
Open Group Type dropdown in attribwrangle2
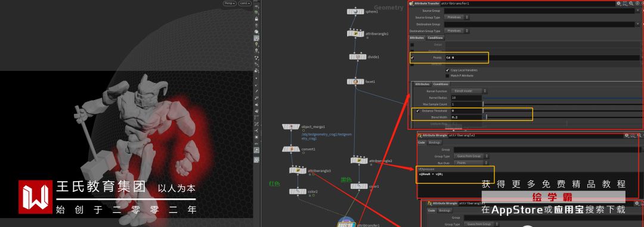(472, 156)
